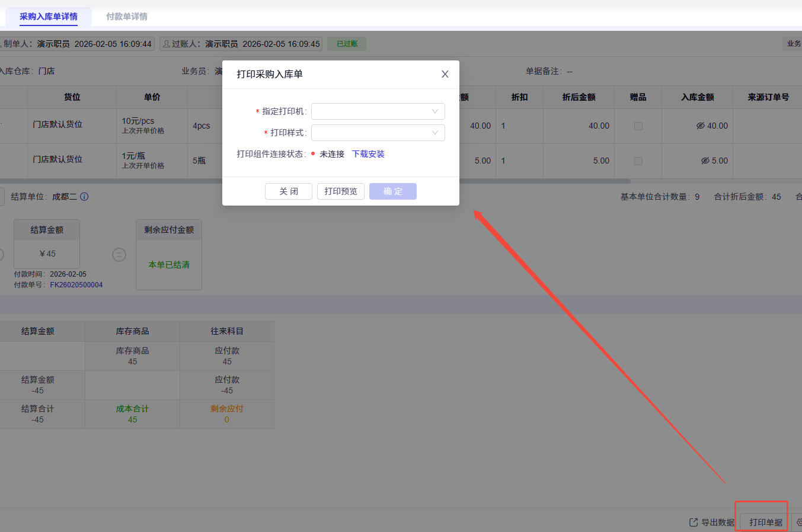Toggle 赠品 checkbox in 40.00 row
The image size is (802, 532).
click(x=638, y=126)
